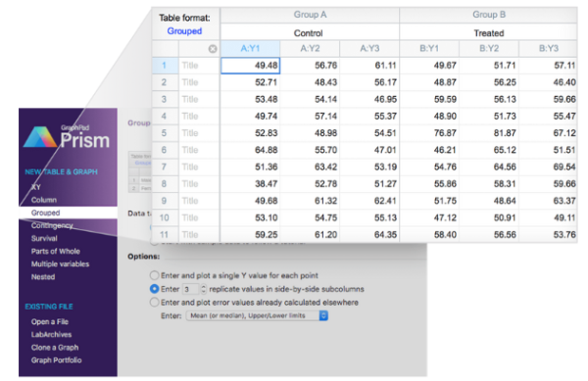Click the Group A header cell
Image resolution: width=588 pixels, height=381 pixels.
(x=310, y=15)
